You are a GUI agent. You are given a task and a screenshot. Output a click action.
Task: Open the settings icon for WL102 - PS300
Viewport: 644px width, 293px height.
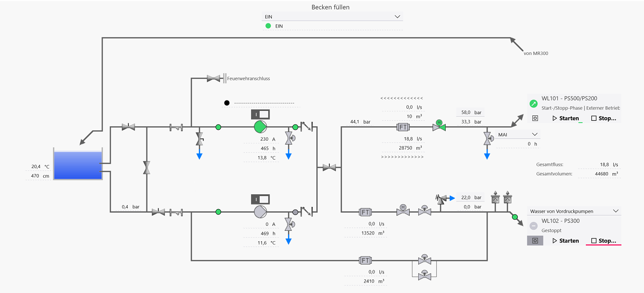click(535, 241)
